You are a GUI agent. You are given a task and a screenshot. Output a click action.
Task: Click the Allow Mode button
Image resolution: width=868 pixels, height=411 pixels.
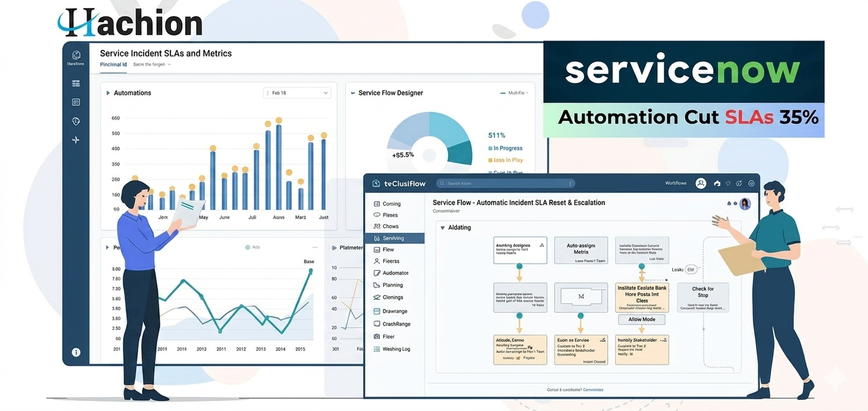pyautogui.click(x=641, y=319)
